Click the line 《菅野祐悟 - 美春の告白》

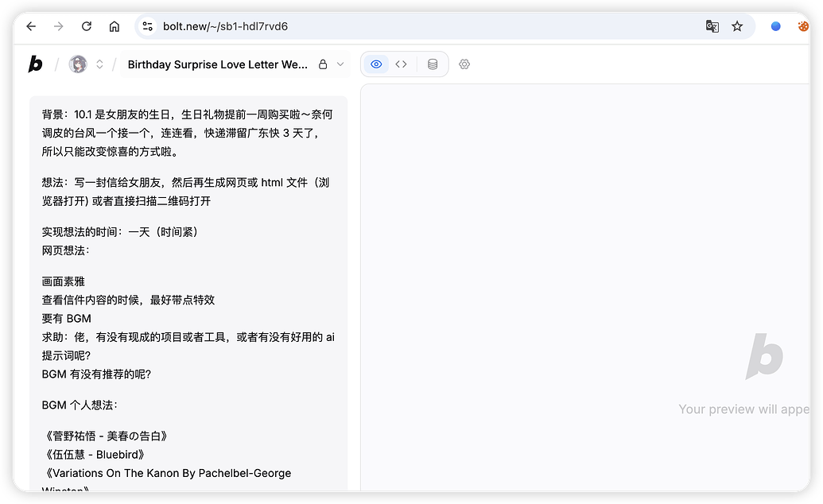pyautogui.click(x=107, y=436)
